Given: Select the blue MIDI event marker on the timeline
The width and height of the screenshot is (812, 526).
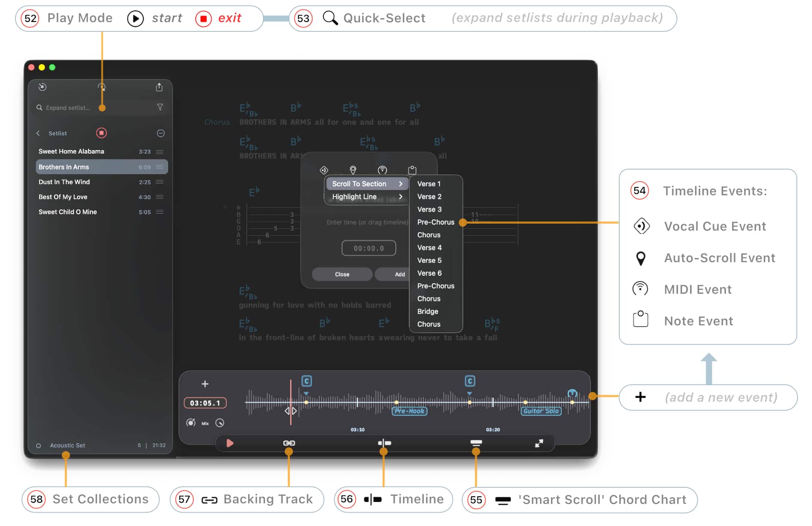Looking at the screenshot, I should coord(572,393).
